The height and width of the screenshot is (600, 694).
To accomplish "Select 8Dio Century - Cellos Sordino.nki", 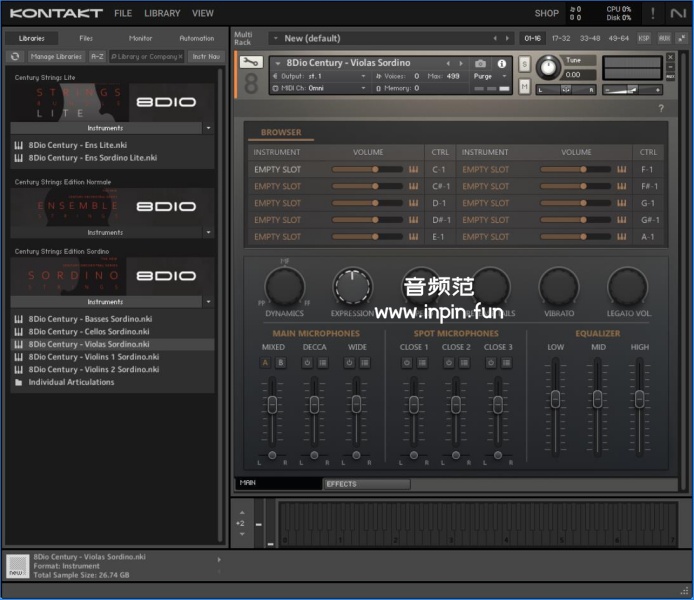I will (x=88, y=331).
